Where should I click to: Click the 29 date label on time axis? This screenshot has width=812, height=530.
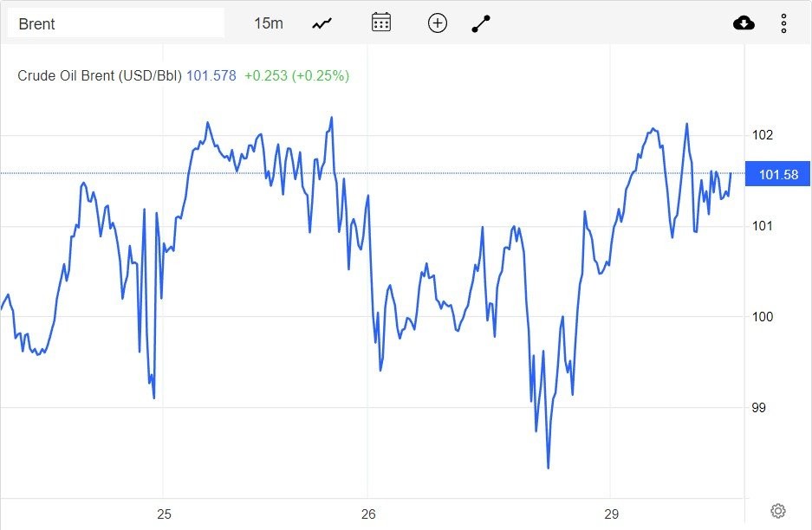pos(611,514)
